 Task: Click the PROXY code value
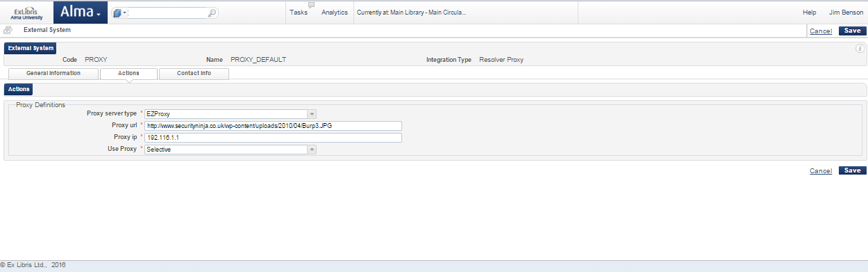[96, 60]
